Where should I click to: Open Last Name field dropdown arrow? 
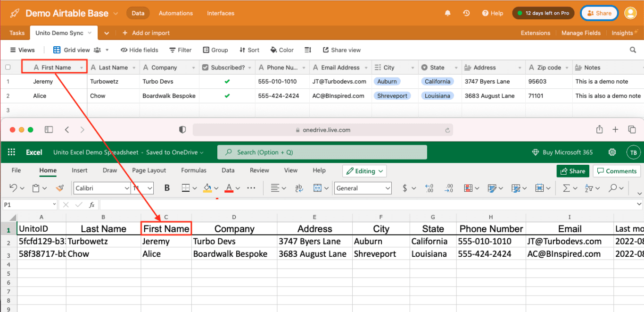click(134, 68)
